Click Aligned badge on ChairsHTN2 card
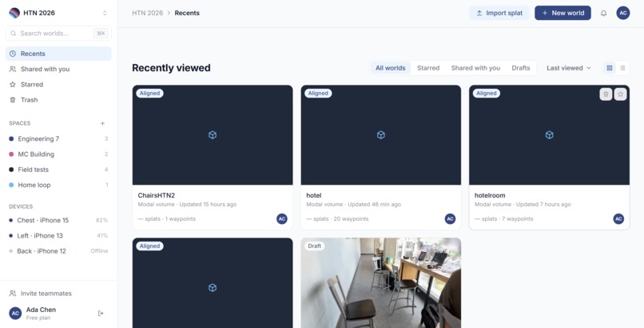 point(150,94)
